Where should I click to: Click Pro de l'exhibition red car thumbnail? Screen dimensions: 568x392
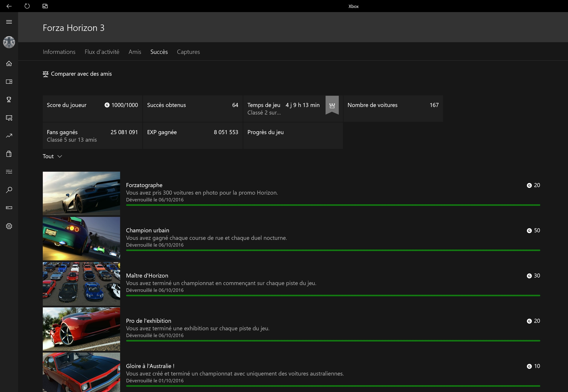coord(81,329)
